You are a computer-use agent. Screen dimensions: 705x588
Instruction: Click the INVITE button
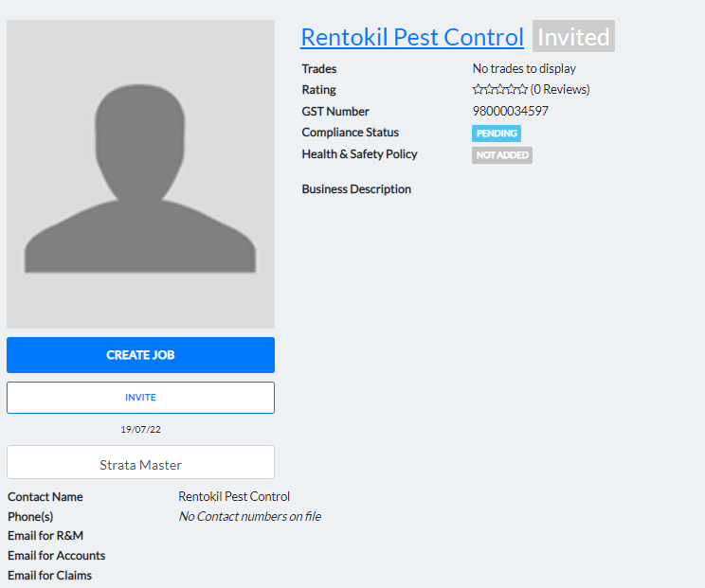tap(140, 398)
